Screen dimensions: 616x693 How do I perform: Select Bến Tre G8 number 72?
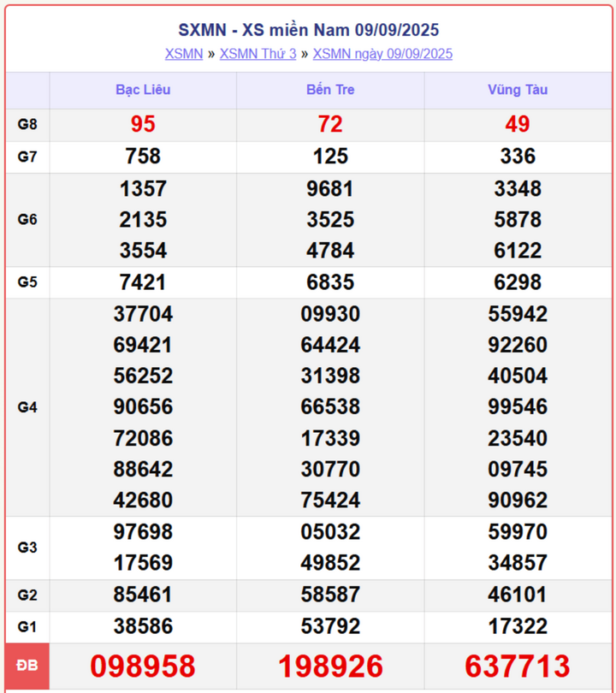pyautogui.click(x=330, y=124)
